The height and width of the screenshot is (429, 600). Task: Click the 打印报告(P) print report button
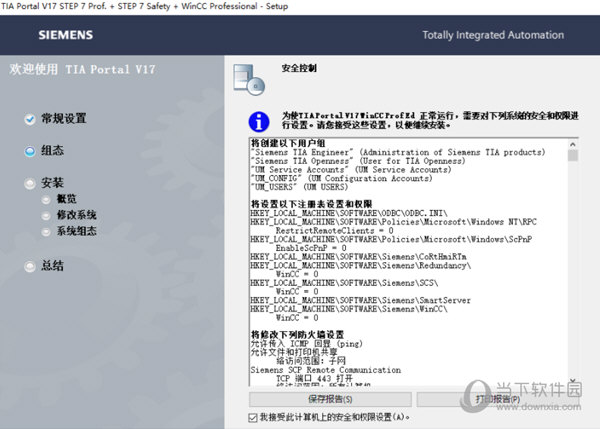498,399
